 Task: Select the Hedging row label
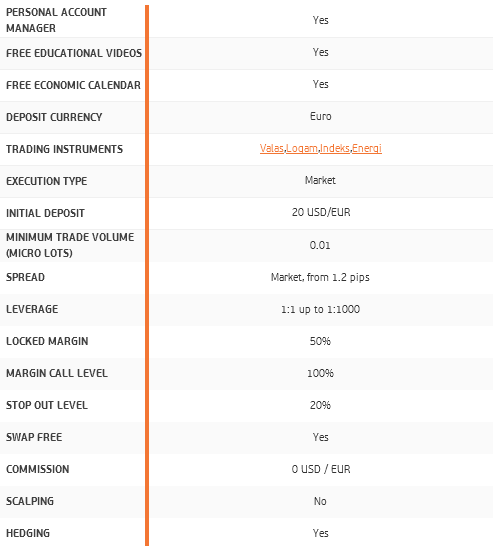click(28, 533)
